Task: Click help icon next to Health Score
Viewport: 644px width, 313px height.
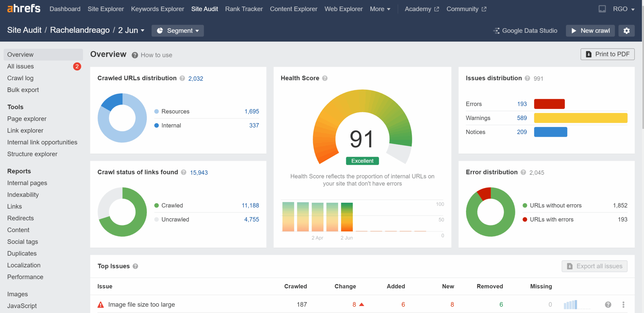Action: 325,78
